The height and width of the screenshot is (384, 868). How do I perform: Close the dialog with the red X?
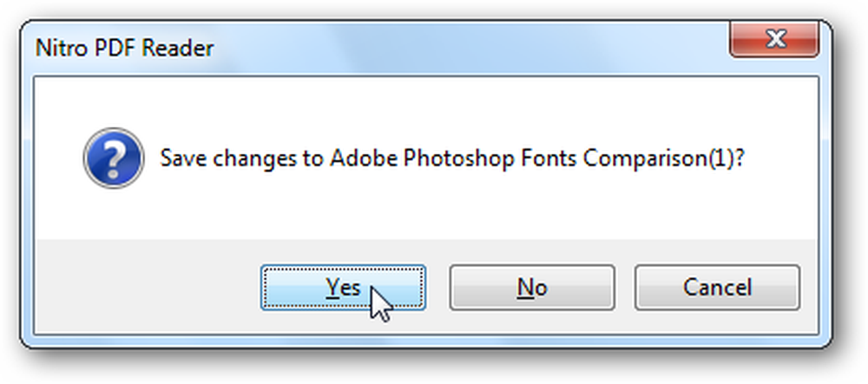click(774, 40)
